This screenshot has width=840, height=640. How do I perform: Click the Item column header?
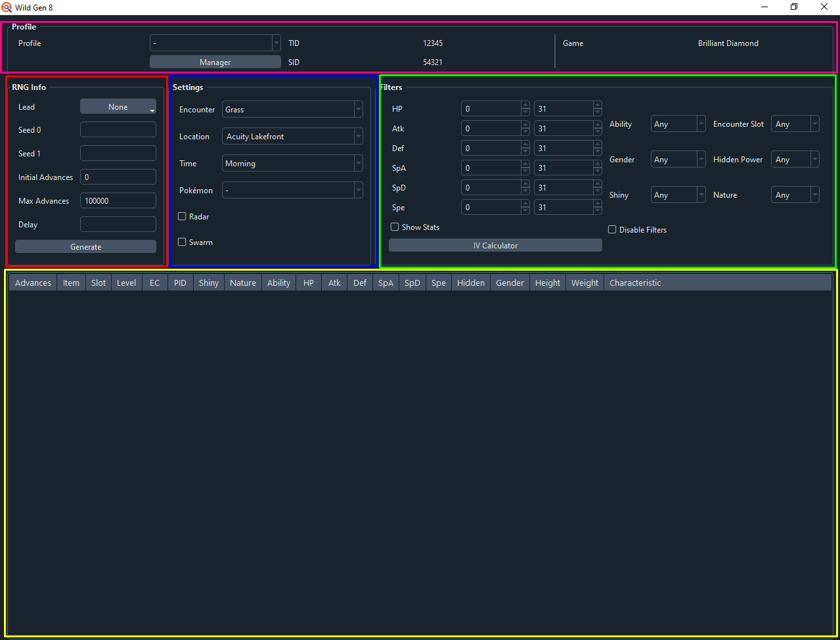[x=72, y=283]
